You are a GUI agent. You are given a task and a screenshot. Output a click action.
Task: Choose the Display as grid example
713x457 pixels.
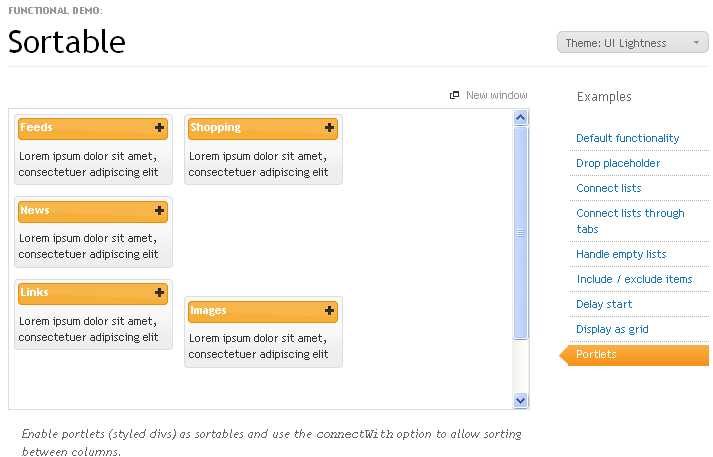pyautogui.click(x=612, y=329)
